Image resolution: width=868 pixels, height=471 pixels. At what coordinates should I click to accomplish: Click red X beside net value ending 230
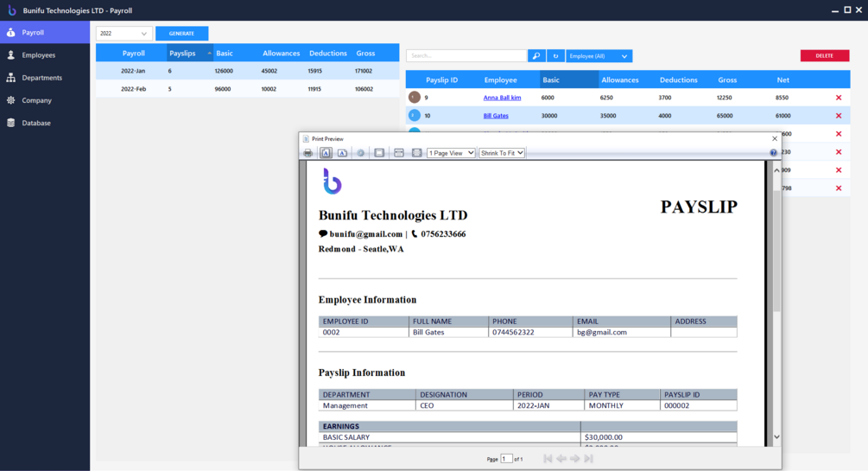pyautogui.click(x=839, y=152)
